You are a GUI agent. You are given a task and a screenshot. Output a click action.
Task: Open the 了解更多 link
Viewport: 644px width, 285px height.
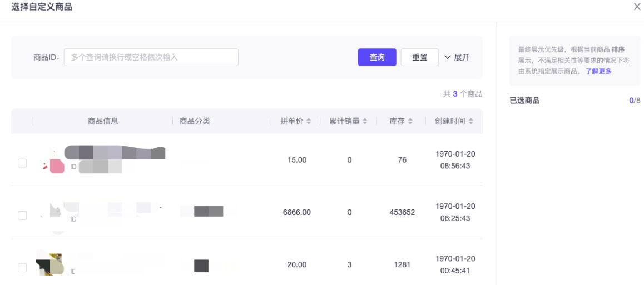(x=598, y=71)
